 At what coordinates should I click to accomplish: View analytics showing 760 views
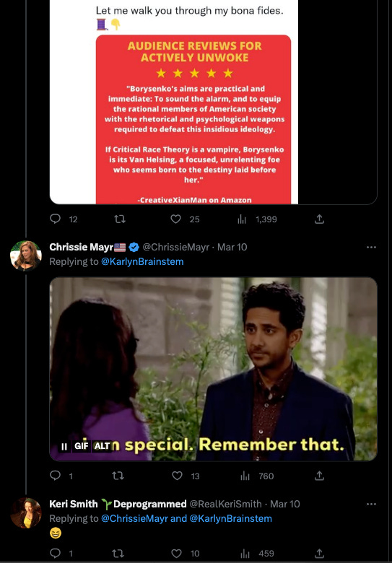point(257,476)
